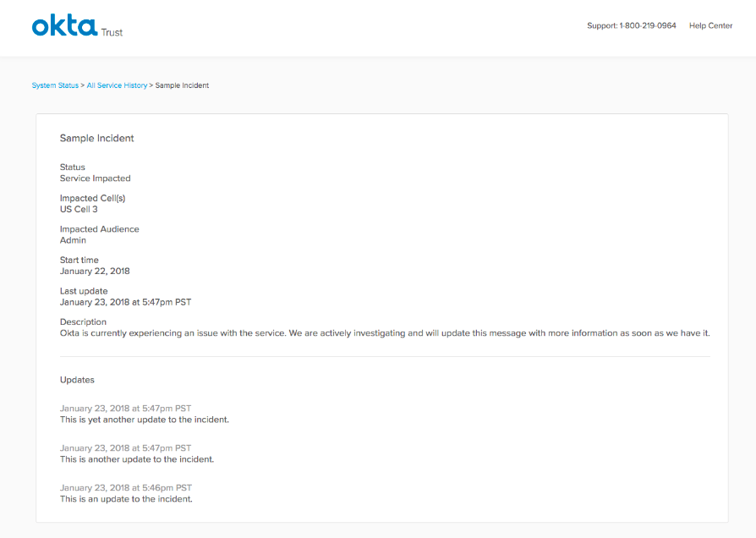756x538 pixels.
Task: Click the support phone number 1-800-219-0964
Action: pos(647,26)
